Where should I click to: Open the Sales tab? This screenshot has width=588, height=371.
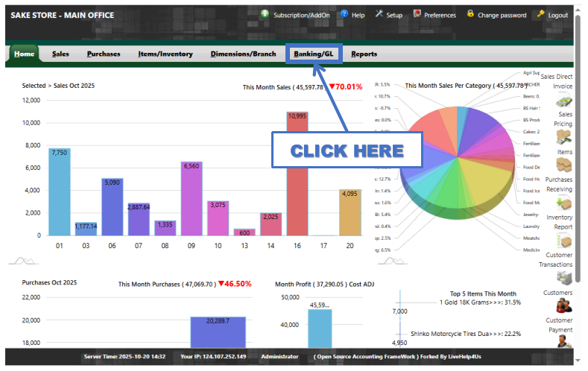pyautogui.click(x=60, y=54)
